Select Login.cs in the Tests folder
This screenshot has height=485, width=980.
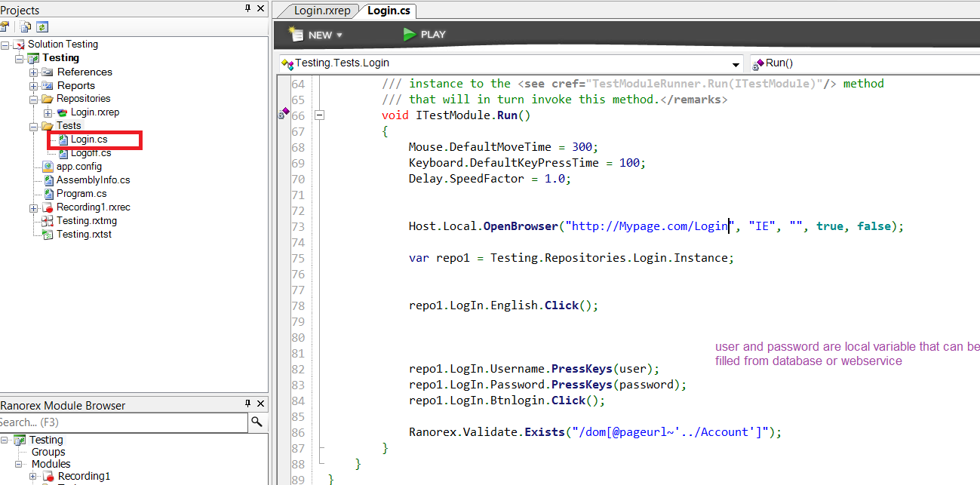coord(89,140)
